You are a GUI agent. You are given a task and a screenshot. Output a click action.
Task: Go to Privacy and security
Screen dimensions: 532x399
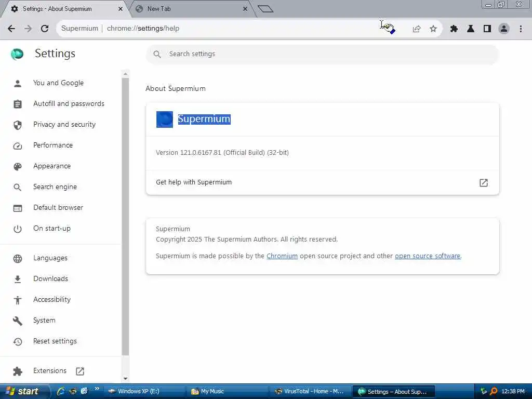(x=64, y=125)
